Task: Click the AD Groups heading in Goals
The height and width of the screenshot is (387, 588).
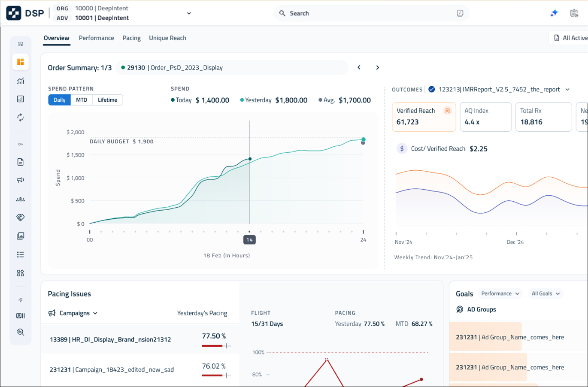Action: (x=482, y=309)
